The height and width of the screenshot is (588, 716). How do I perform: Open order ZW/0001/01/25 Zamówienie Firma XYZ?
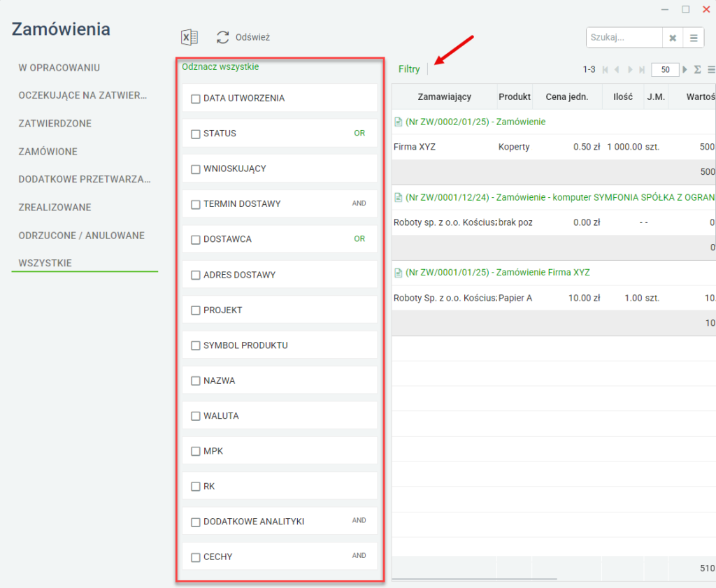(498, 273)
